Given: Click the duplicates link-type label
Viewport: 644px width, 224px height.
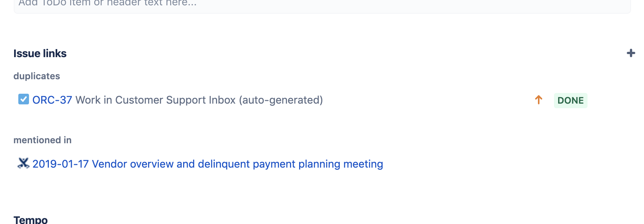Looking at the screenshot, I should coord(37,76).
